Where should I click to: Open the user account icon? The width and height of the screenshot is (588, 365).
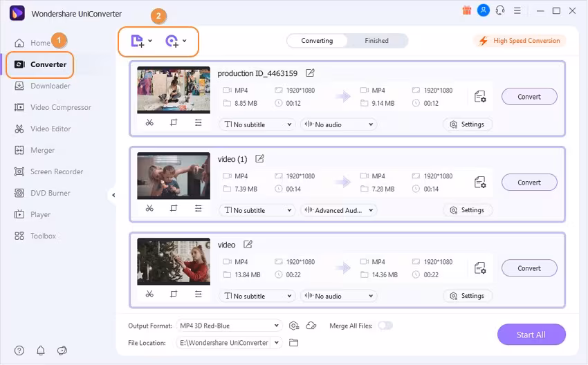point(484,10)
